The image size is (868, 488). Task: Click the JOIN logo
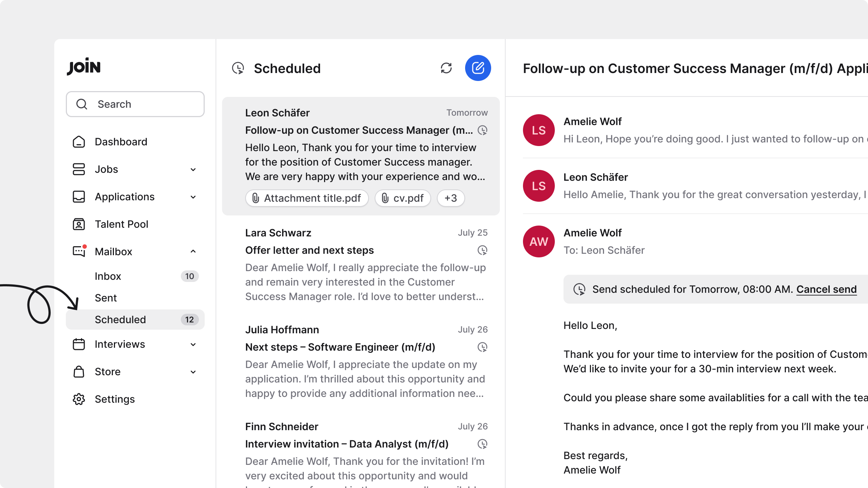[84, 67]
